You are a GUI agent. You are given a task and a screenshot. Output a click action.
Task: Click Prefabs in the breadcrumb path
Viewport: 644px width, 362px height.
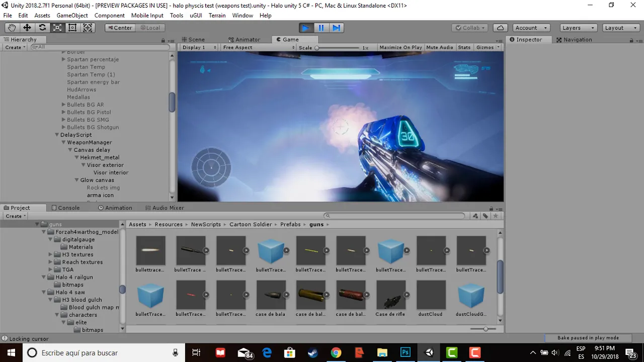290,224
